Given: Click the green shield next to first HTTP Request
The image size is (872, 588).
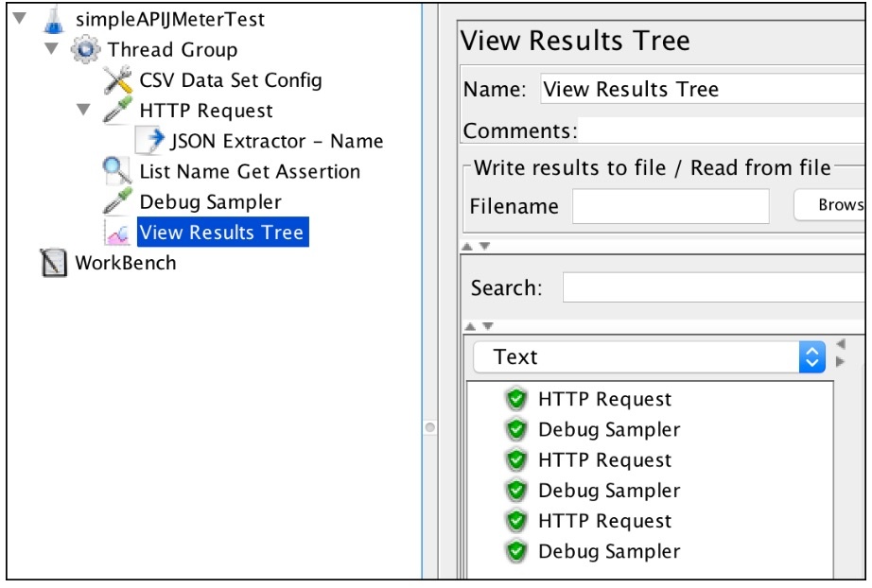Looking at the screenshot, I should [516, 400].
